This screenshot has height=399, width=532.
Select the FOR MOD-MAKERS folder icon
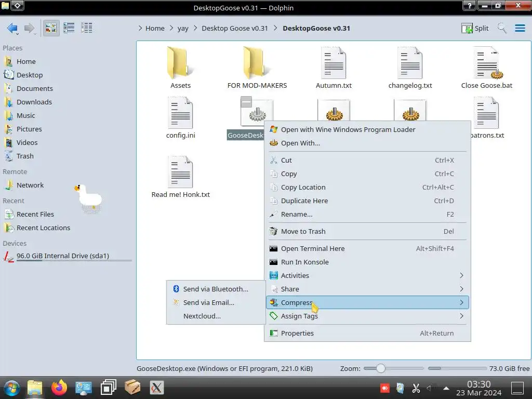coord(257,63)
